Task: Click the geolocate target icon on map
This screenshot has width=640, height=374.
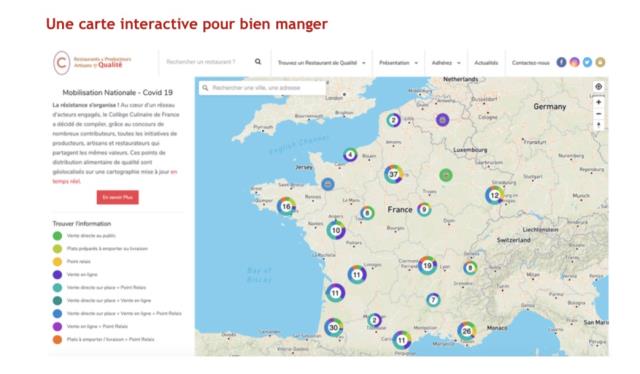Action: click(598, 87)
